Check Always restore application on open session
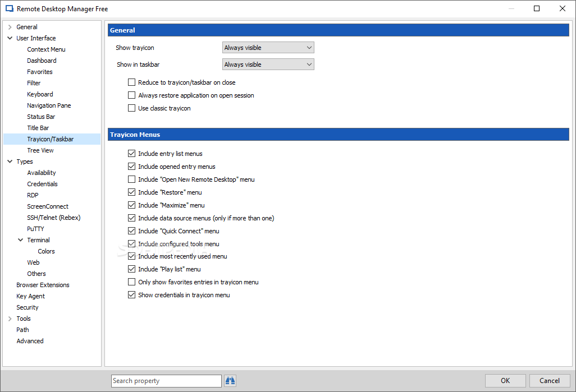Viewport: 576px width, 392px height. coord(131,95)
